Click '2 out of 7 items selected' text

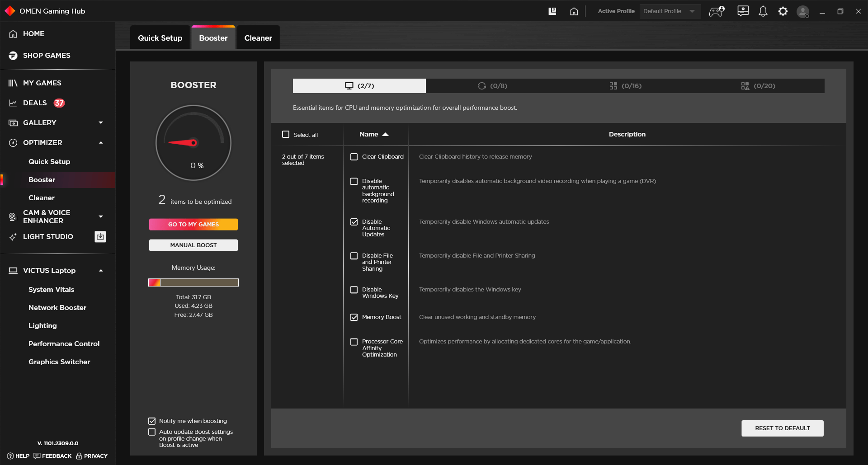pyautogui.click(x=303, y=160)
